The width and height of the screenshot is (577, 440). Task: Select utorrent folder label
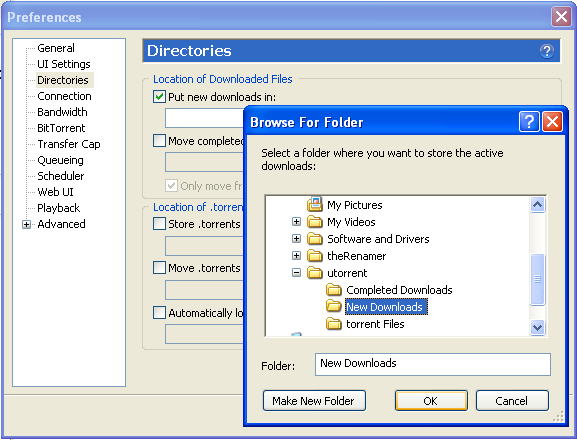347,273
